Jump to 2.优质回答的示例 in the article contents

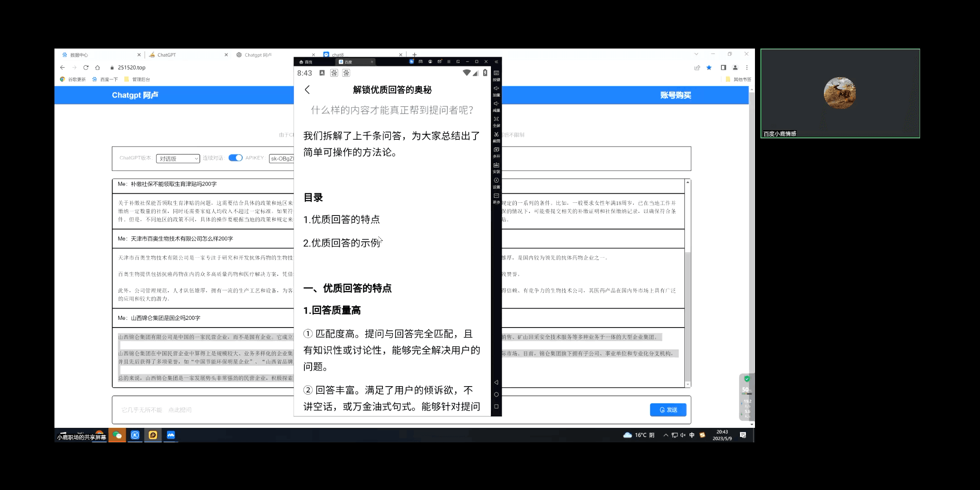click(x=342, y=243)
